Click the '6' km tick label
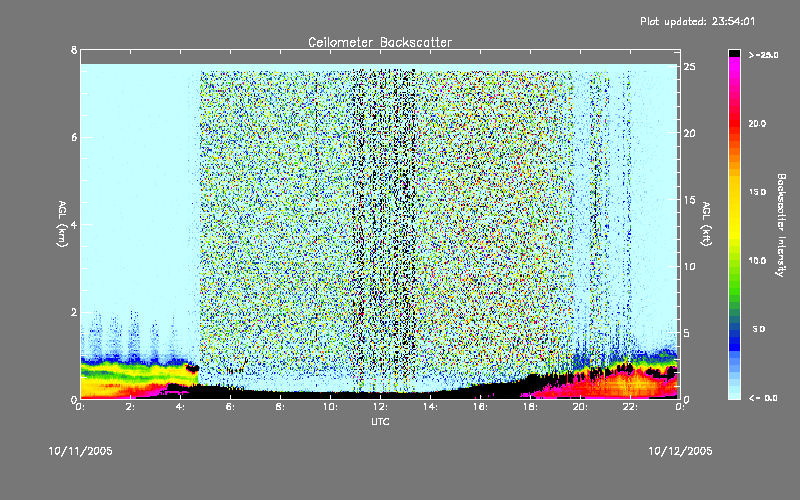 point(74,137)
